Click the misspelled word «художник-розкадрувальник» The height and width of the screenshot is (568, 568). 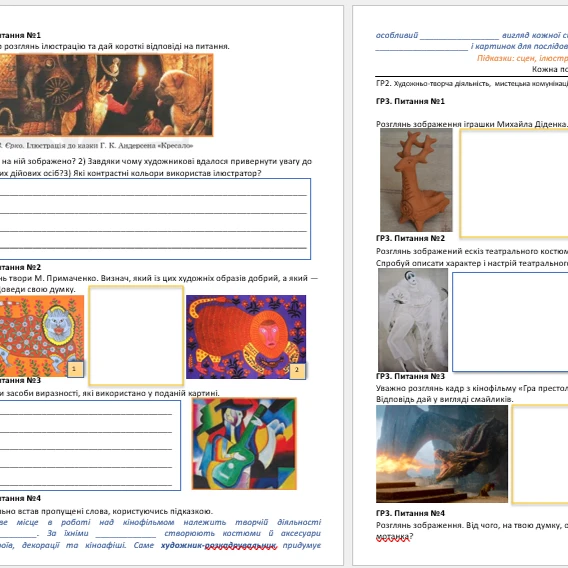219,545
